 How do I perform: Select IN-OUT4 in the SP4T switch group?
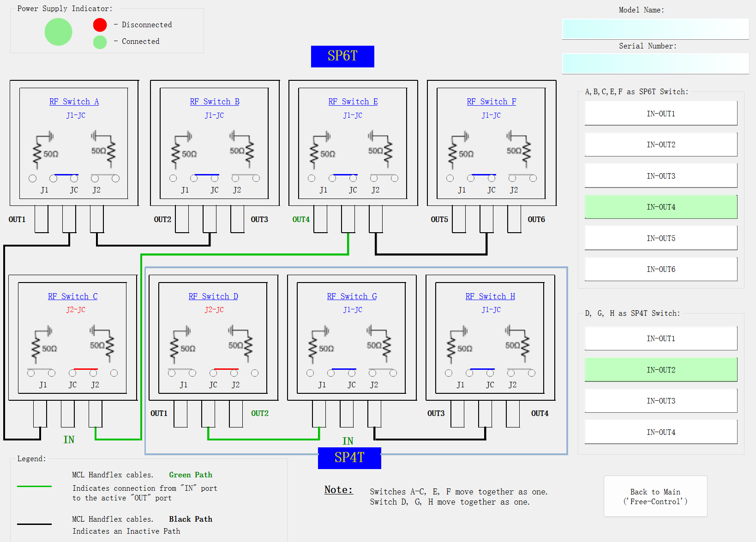click(x=660, y=432)
